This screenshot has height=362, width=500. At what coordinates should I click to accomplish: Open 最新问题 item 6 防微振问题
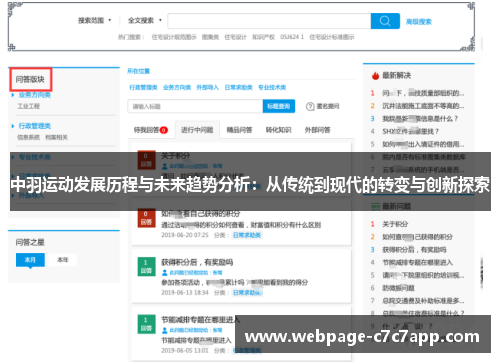tap(398, 288)
